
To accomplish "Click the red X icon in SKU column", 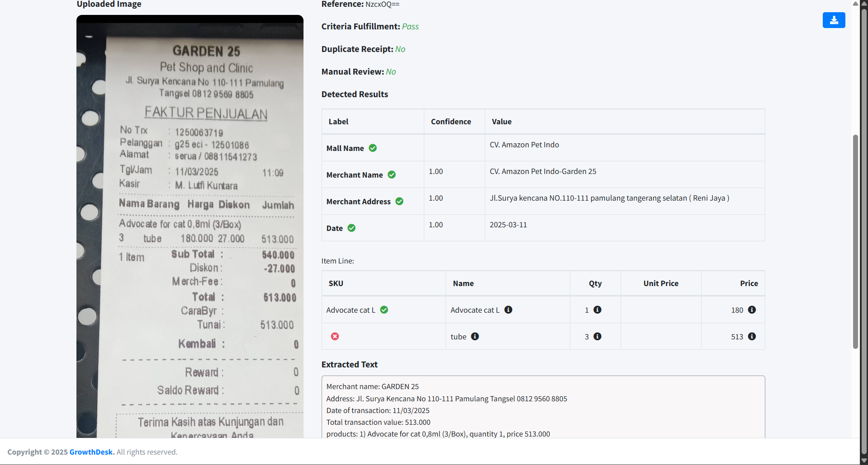I will pos(335,337).
